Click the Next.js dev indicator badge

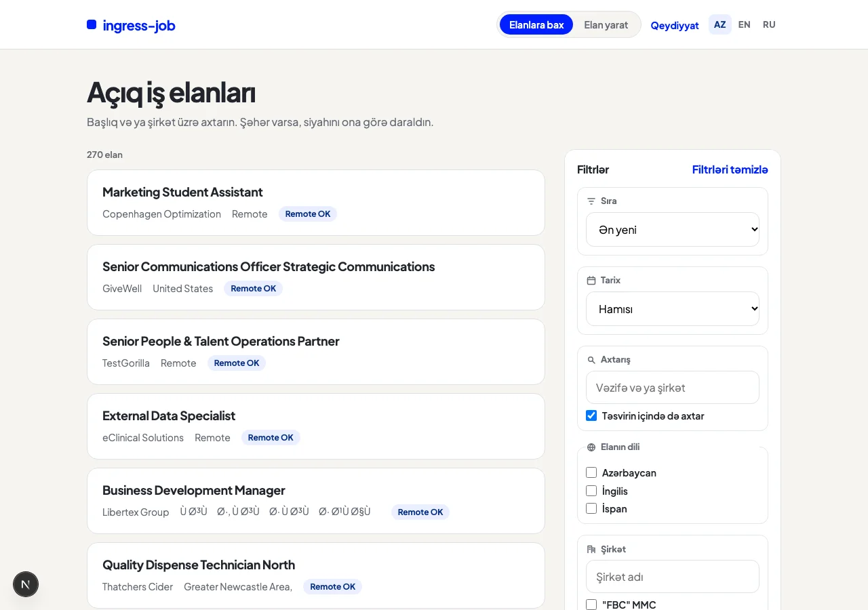tap(26, 584)
